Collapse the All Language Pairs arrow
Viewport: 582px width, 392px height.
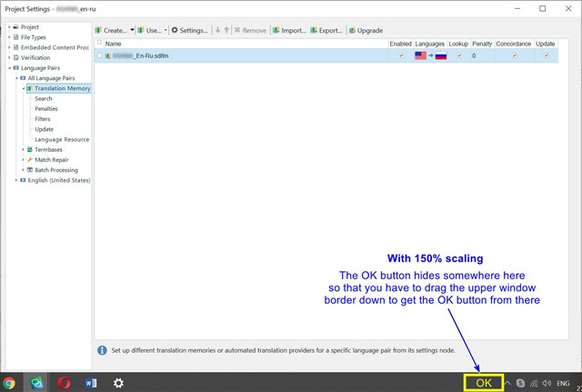pyautogui.click(x=16, y=78)
